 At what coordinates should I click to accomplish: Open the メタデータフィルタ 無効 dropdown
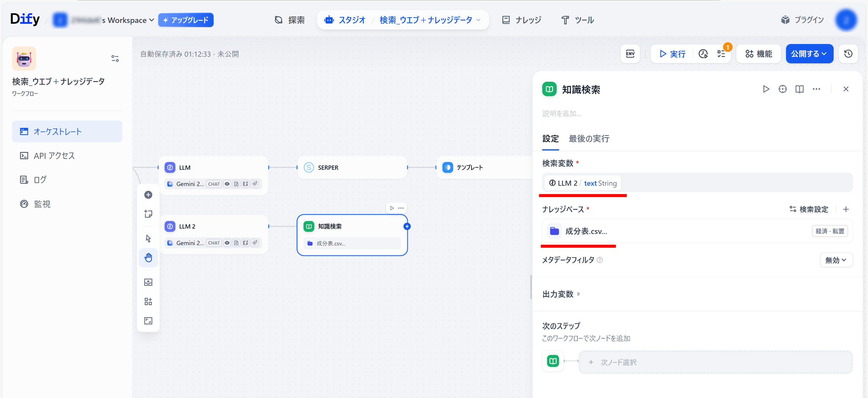(836, 260)
